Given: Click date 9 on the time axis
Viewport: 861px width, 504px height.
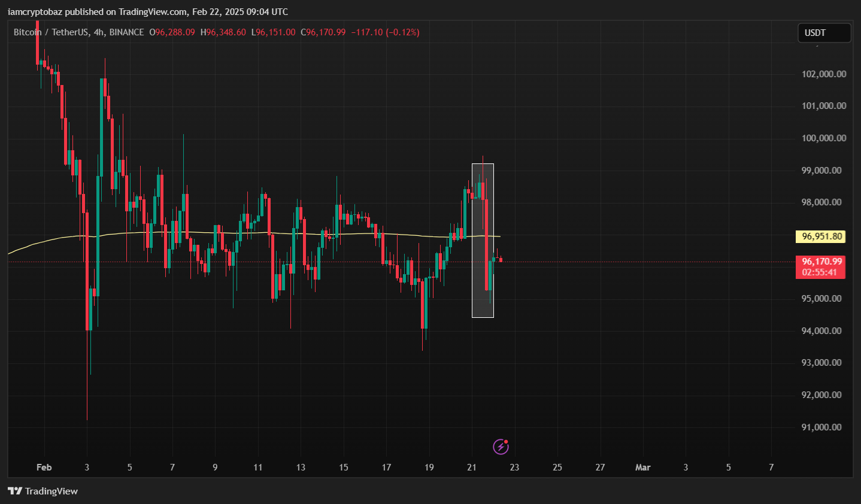Looking at the screenshot, I should point(215,467).
